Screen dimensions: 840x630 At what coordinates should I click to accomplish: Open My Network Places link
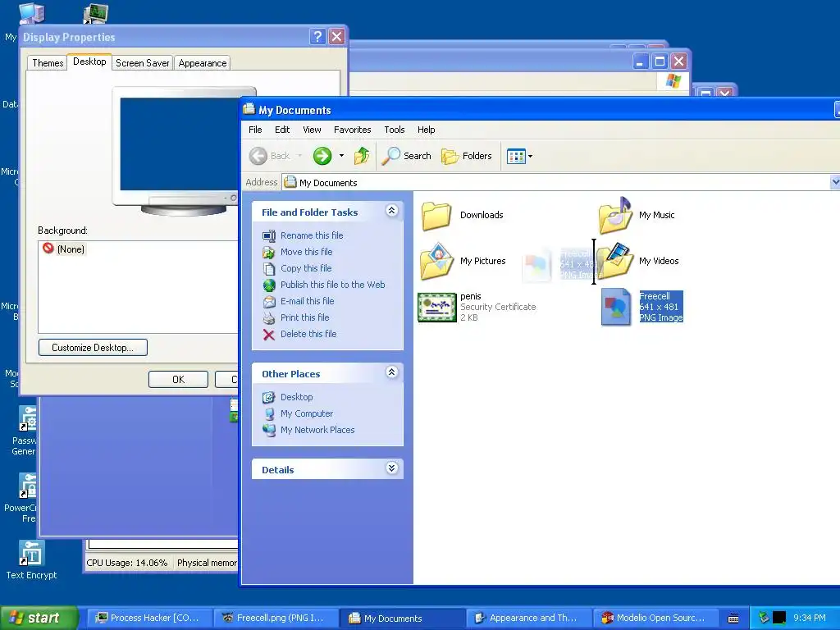click(317, 430)
